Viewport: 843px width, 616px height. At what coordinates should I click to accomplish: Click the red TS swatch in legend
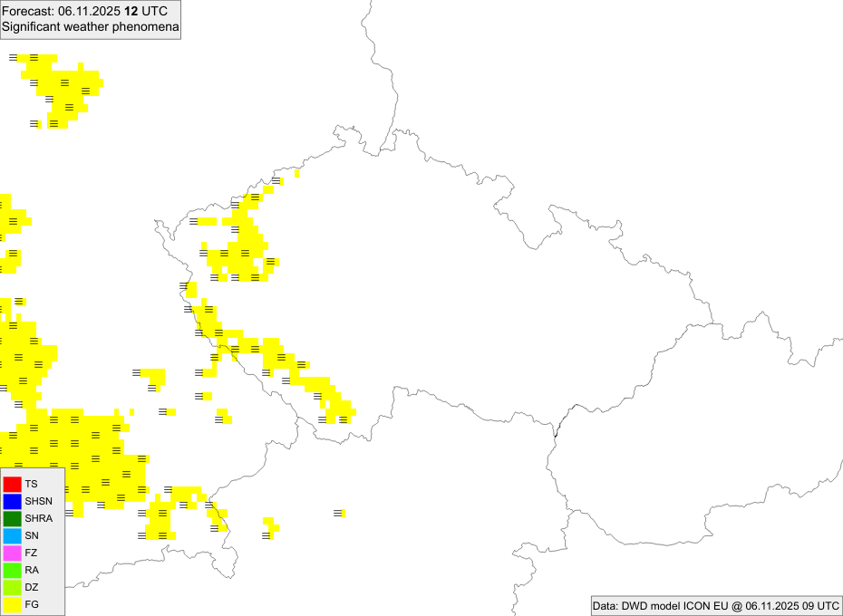pos(12,484)
